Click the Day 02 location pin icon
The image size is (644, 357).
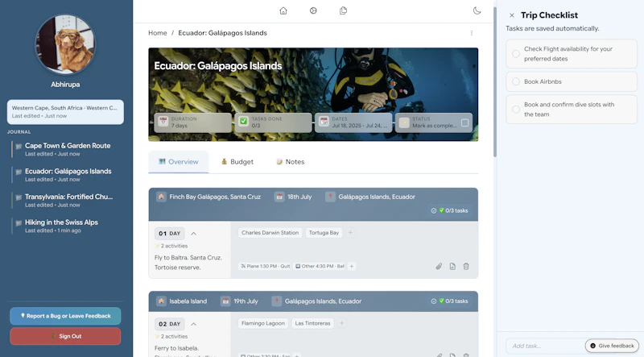pos(277,301)
